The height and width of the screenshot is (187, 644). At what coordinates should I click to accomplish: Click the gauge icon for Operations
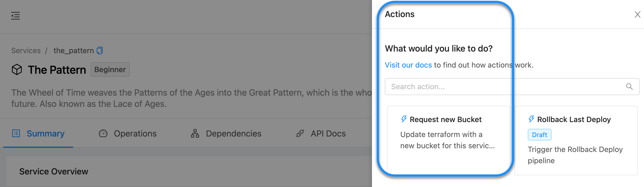[103, 134]
